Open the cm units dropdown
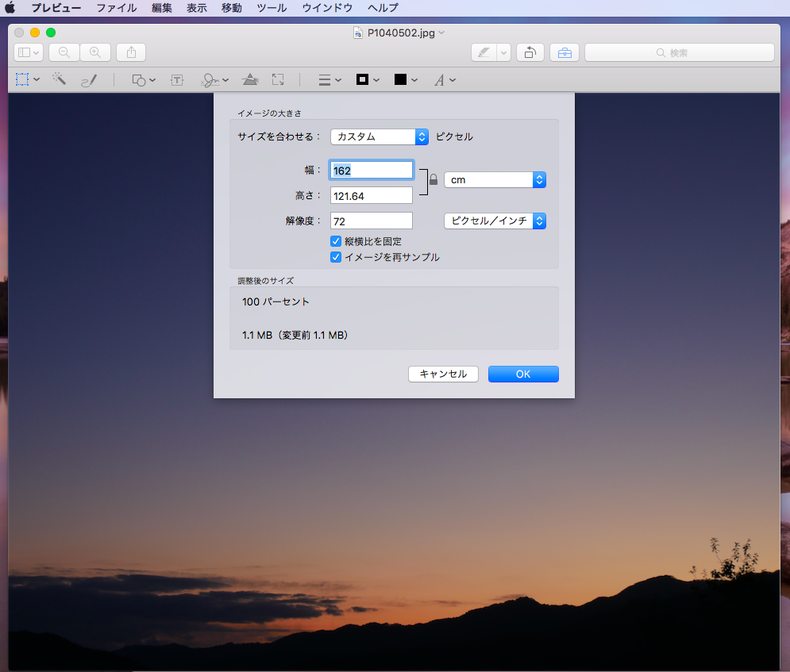Screen dimensions: 790x672 pos(495,180)
